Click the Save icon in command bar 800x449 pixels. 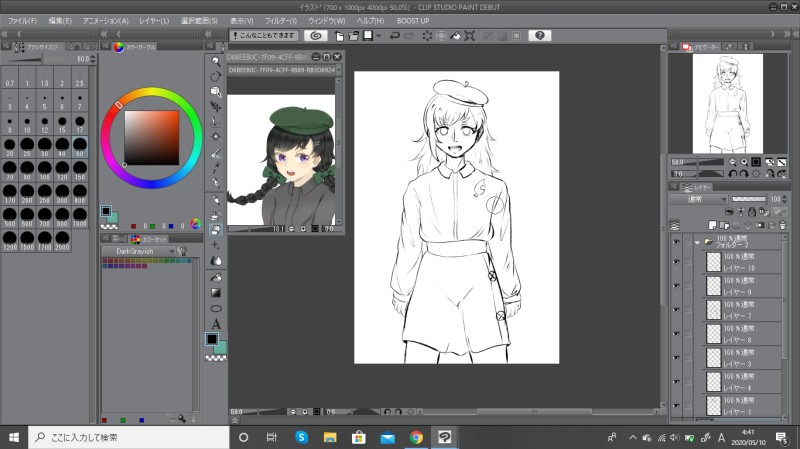click(367, 35)
